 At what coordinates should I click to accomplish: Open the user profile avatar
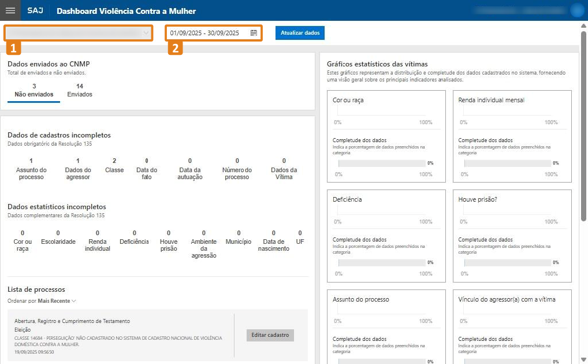576,10
